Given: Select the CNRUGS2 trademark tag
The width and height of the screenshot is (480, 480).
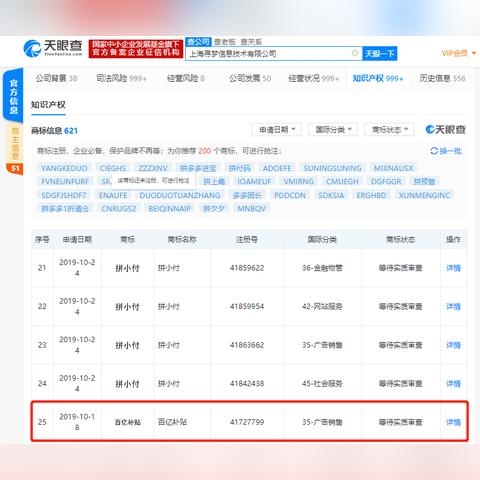Looking at the screenshot, I should pyautogui.click(x=119, y=209).
